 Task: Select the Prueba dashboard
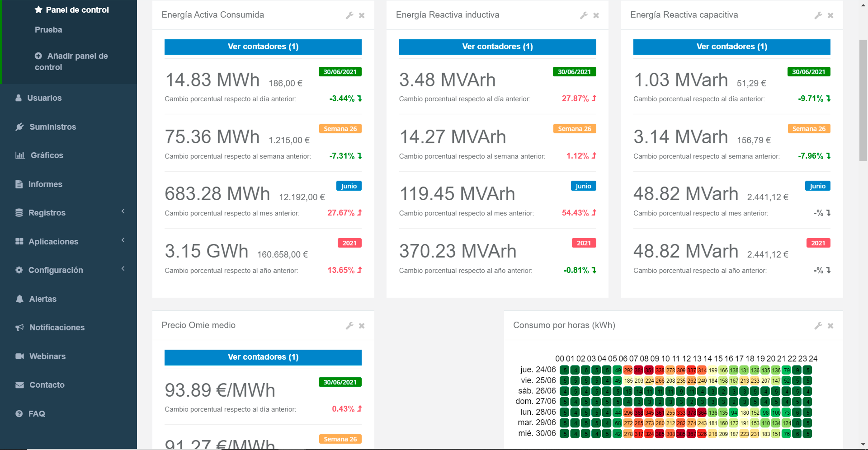coord(48,30)
